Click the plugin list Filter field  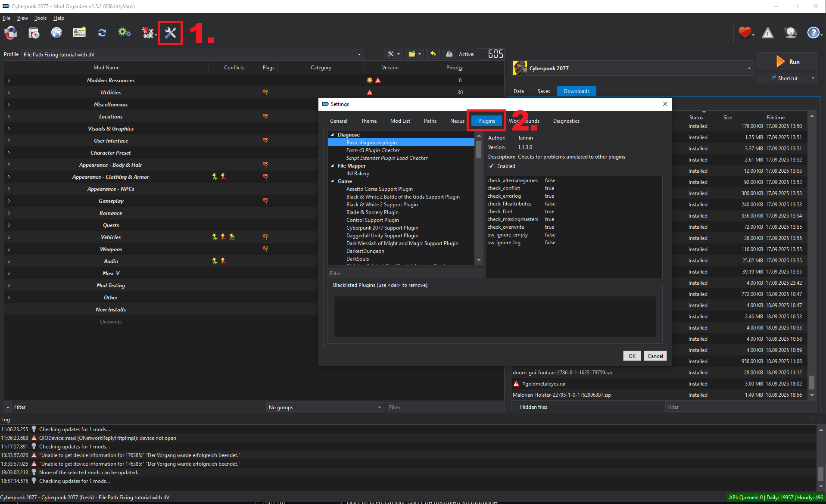point(404,274)
